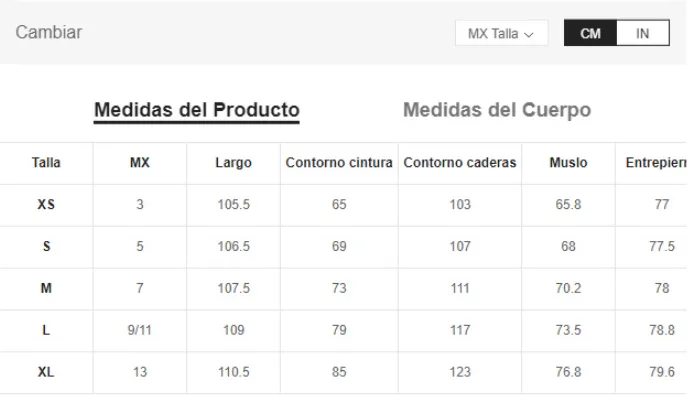Viewport: 690px width, 395px height.
Task: Click the chevron arrow beside MX Talla
Action: 529,34
